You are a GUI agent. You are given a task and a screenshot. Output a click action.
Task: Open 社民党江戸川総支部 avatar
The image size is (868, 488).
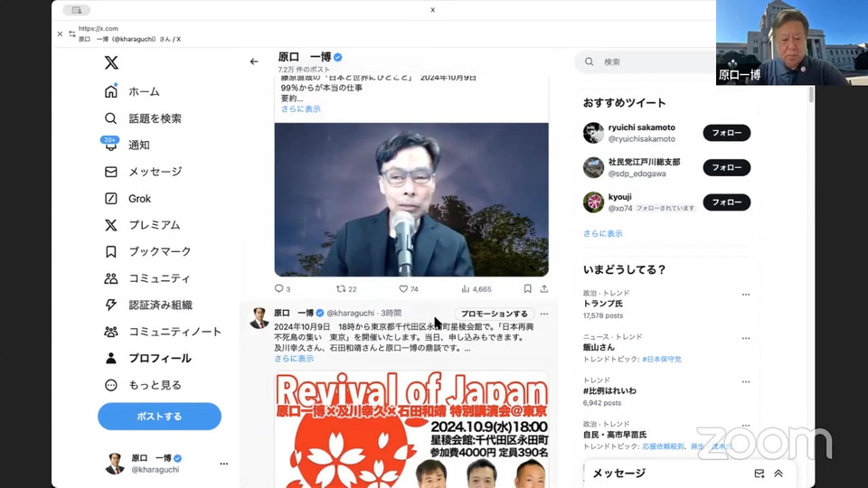(593, 168)
